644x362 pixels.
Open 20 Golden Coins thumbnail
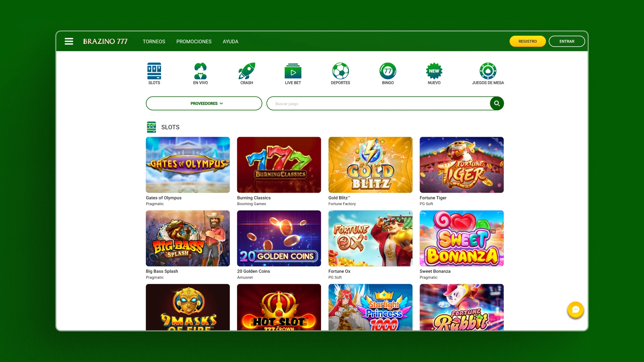(279, 238)
